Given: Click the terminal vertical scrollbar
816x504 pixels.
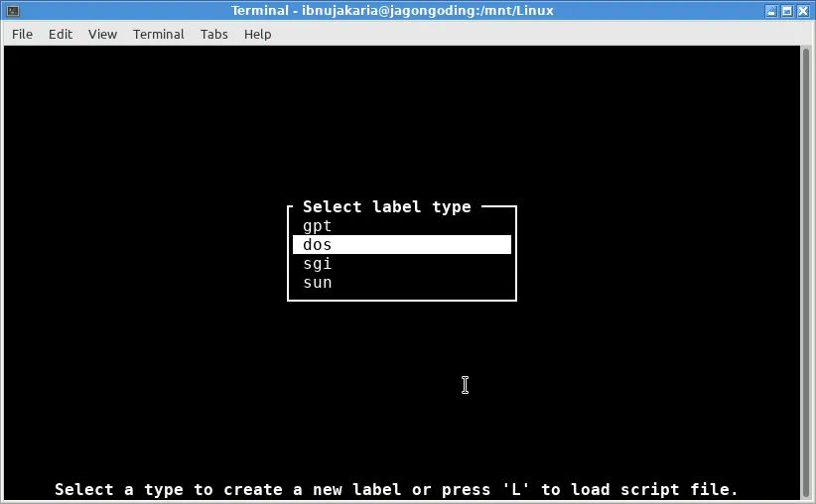Looking at the screenshot, I should (806, 273).
